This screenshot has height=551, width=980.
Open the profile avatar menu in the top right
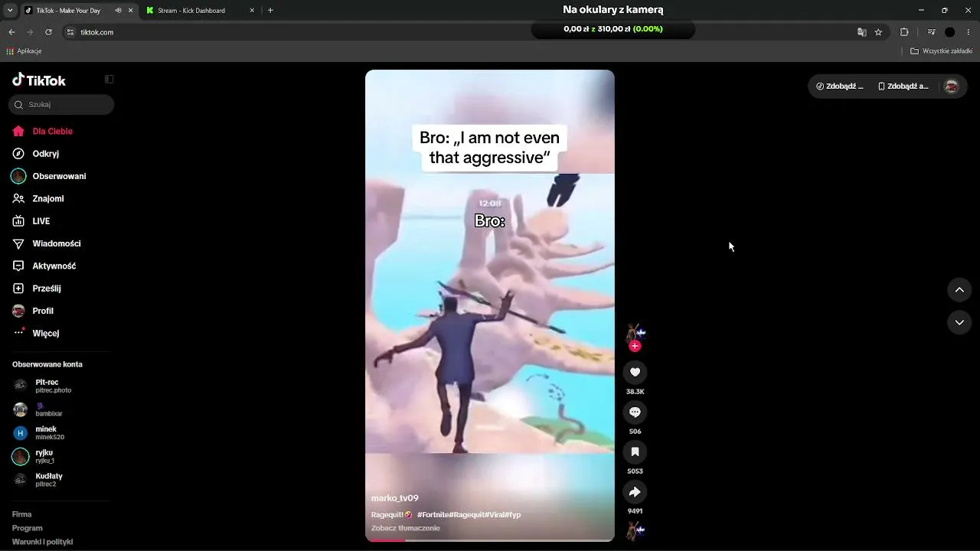point(952,86)
